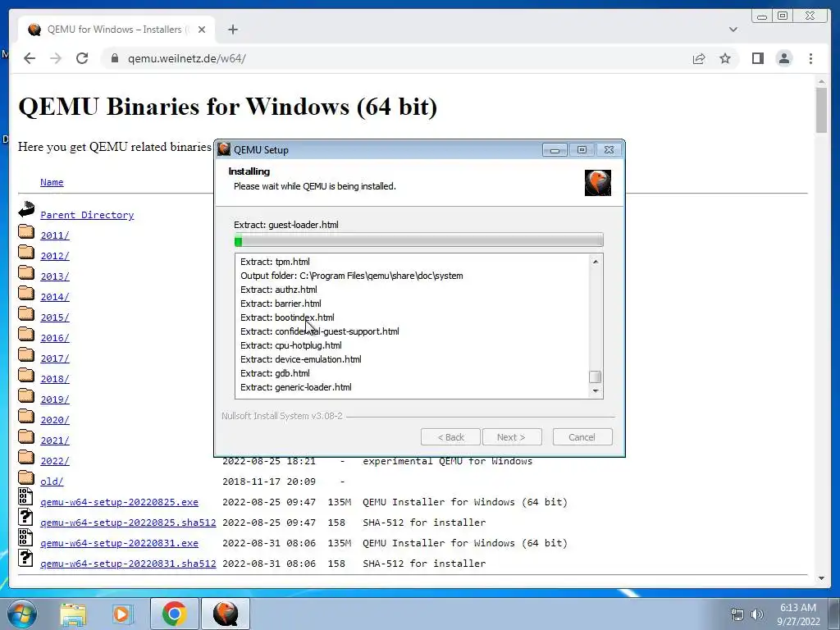840x630 pixels.
Task: Click the folder icon beside 2017/
Action: [x=26, y=354]
